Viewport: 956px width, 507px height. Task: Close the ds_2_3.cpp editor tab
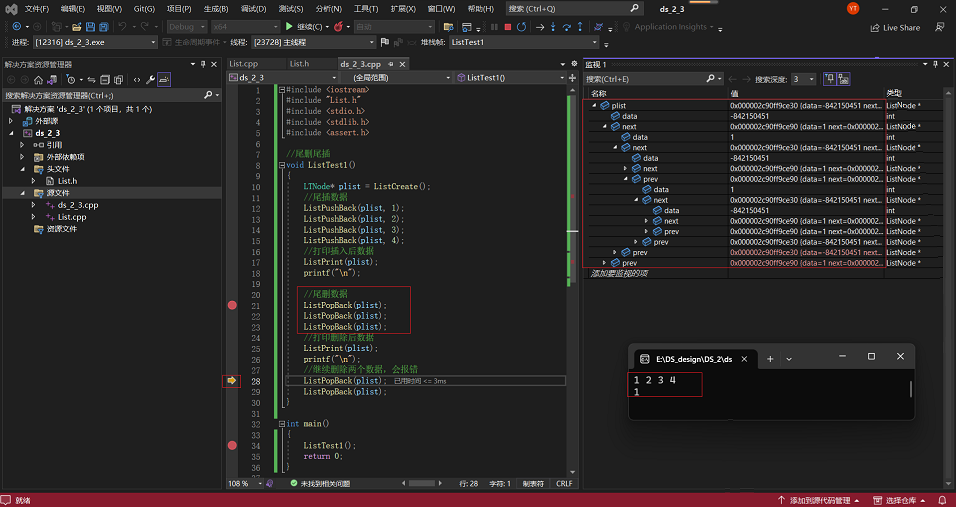(402, 64)
